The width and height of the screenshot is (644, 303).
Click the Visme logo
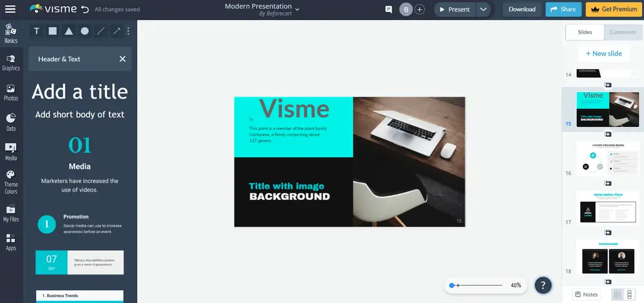(53, 9)
